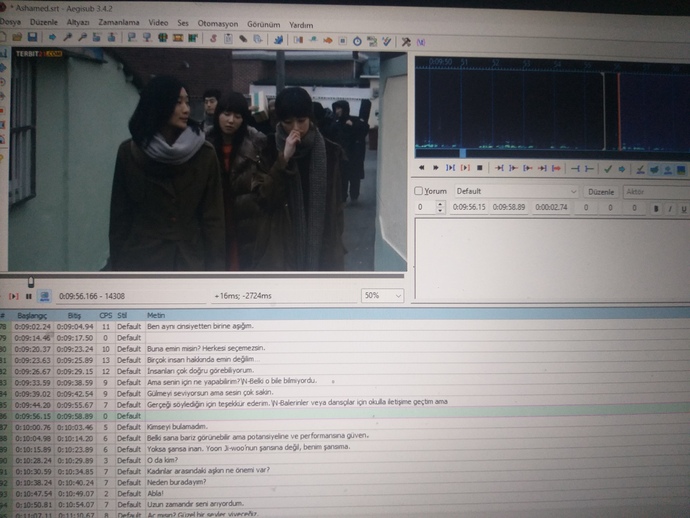Play audio selection button
Viewport: 690px width, 518px height.
[450, 168]
